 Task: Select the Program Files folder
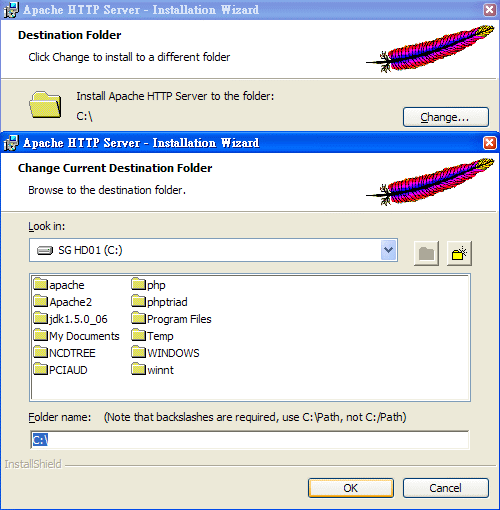pos(171,319)
